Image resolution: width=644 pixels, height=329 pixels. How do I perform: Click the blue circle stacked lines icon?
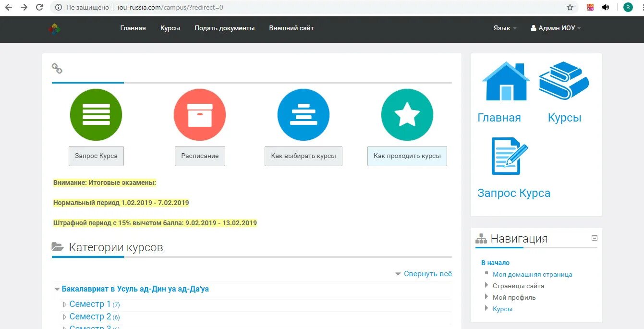[x=304, y=115]
